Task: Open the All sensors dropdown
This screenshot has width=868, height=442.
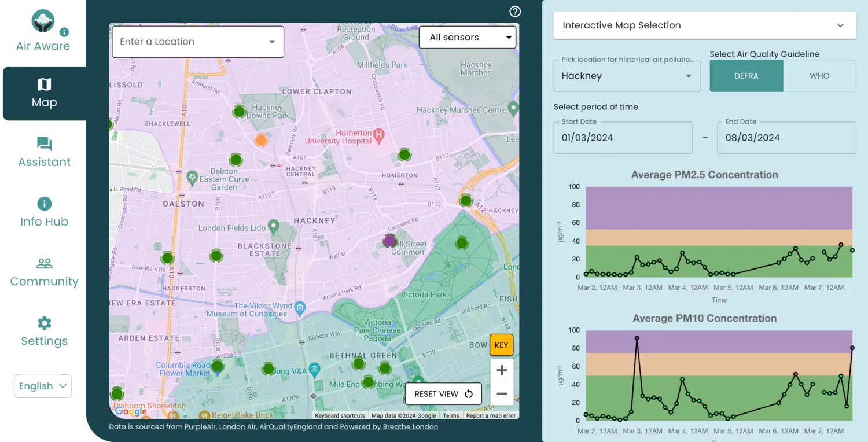Action: tap(467, 38)
